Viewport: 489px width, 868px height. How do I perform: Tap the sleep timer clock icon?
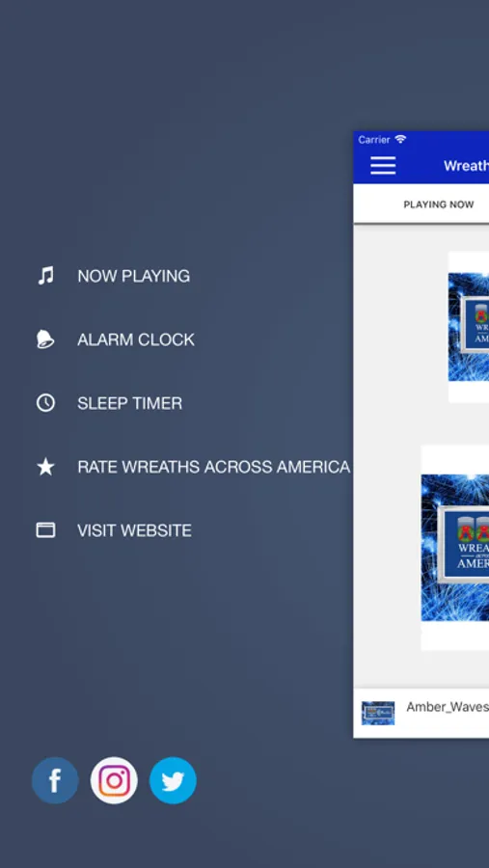45,403
